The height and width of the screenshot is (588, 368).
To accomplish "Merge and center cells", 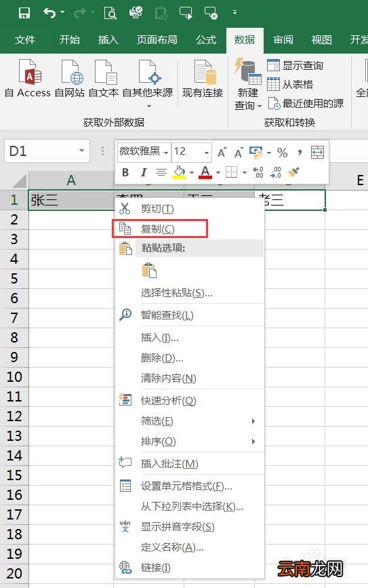I will (317, 152).
